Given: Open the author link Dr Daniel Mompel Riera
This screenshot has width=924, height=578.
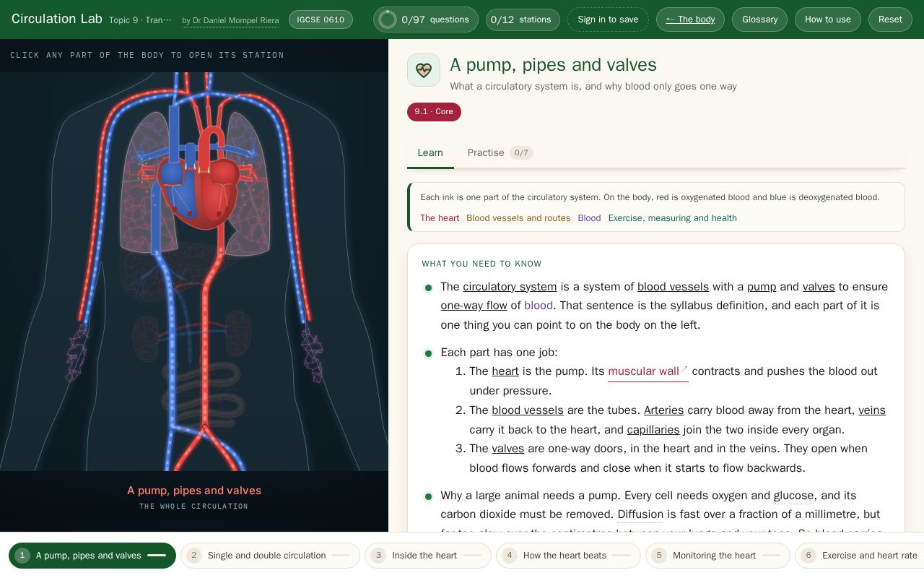Looking at the screenshot, I should [x=230, y=20].
